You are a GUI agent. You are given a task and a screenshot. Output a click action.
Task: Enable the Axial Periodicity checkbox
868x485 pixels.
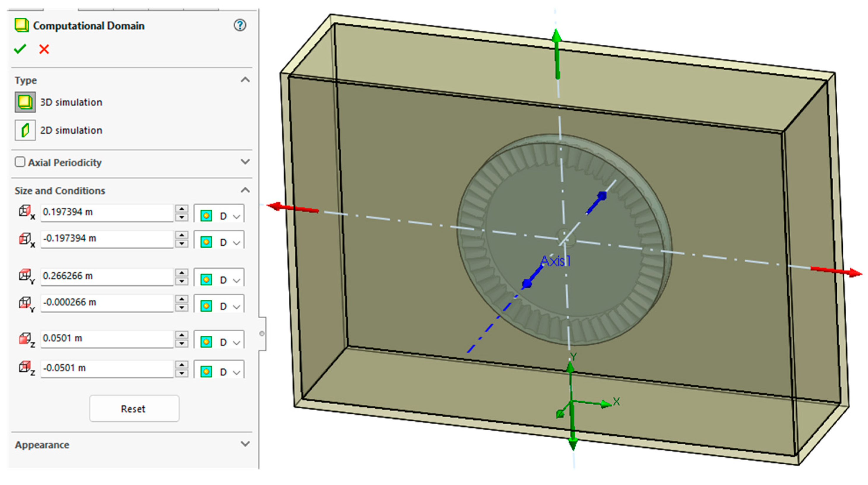(x=20, y=162)
